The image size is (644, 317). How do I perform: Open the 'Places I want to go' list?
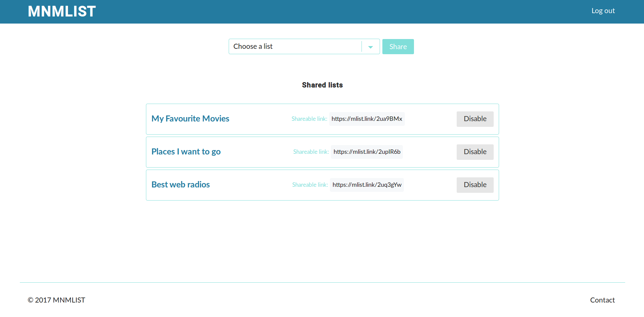pos(186,151)
